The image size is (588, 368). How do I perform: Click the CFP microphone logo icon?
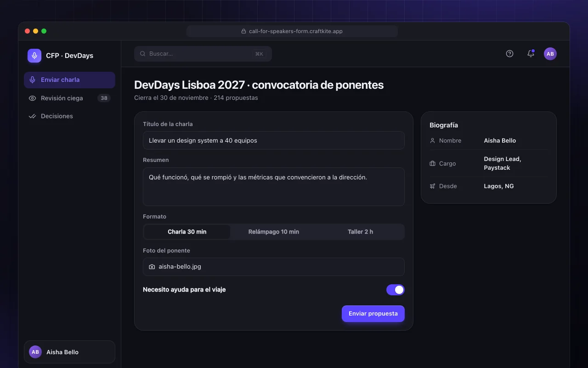34,56
